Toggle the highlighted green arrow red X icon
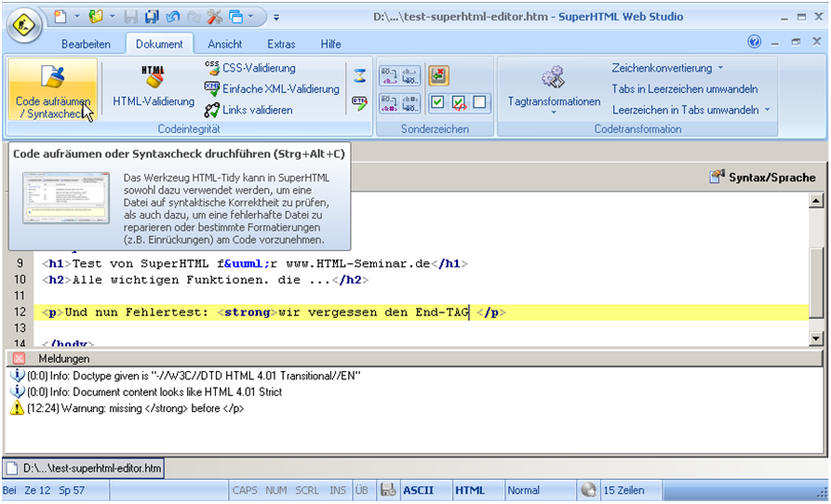The width and height of the screenshot is (831, 504). 439,75
